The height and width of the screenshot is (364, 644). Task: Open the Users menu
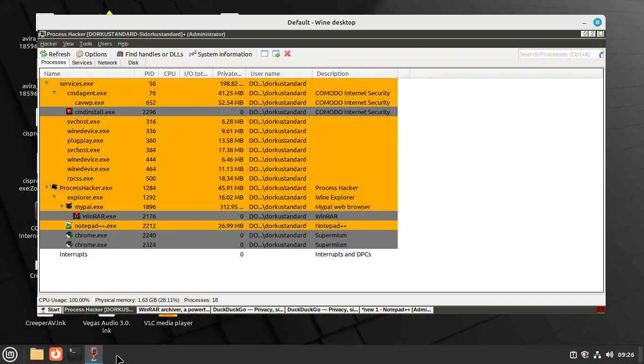point(105,44)
